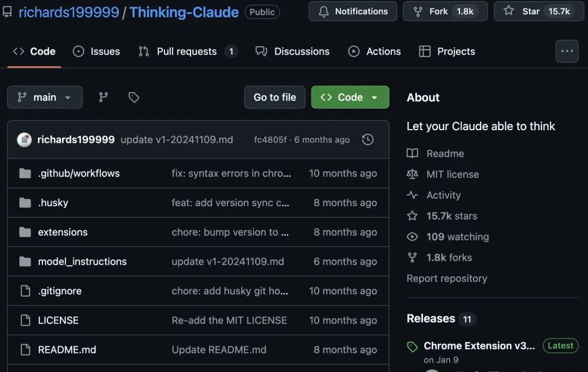Open the Issues tab
Viewport: 588px width, 372px height.
(x=96, y=51)
